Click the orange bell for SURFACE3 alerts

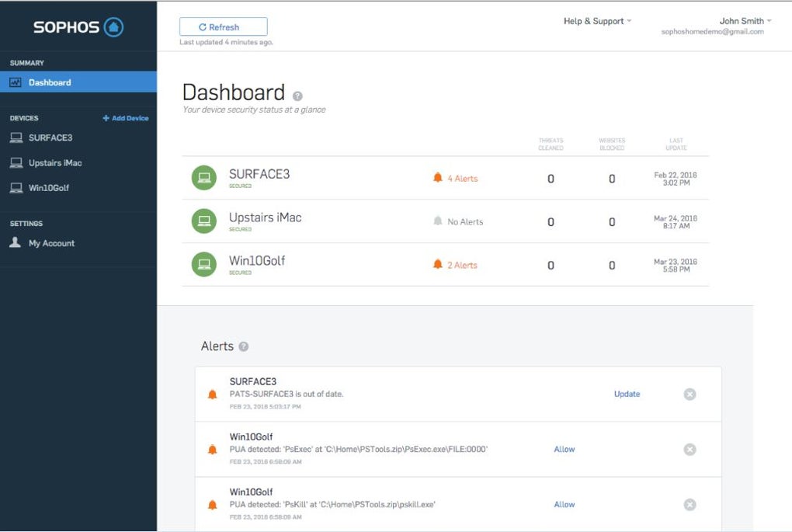pyautogui.click(x=438, y=178)
